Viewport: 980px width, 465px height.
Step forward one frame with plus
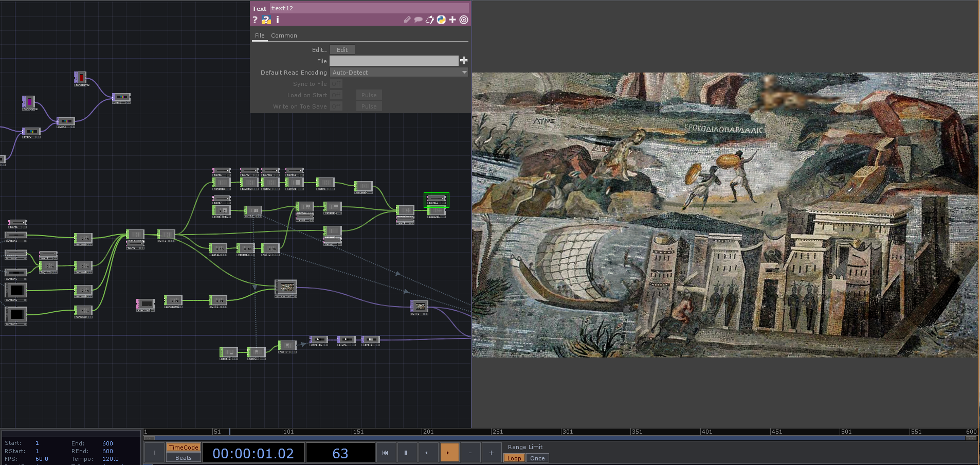[491, 453]
